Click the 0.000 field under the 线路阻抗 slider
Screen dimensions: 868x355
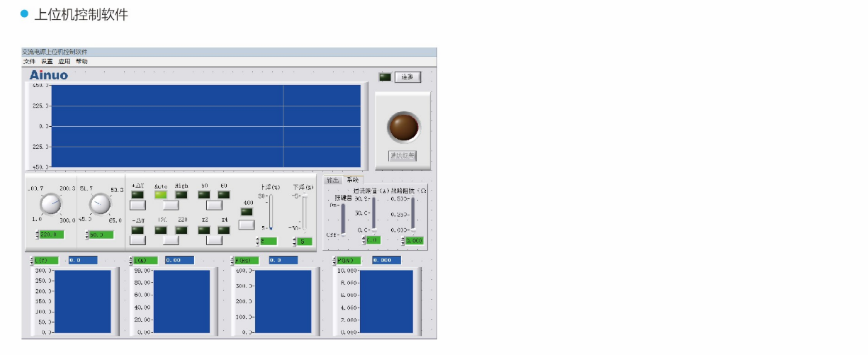click(x=415, y=241)
